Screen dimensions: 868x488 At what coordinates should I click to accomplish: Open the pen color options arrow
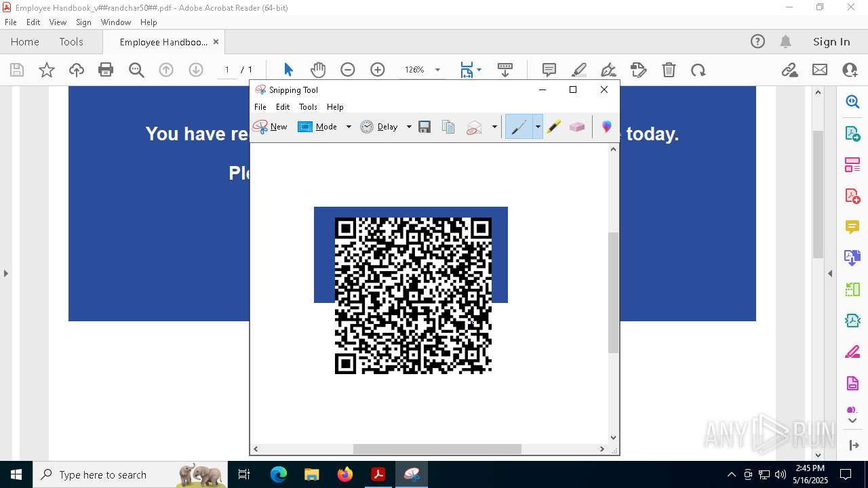(x=538, y=127)
